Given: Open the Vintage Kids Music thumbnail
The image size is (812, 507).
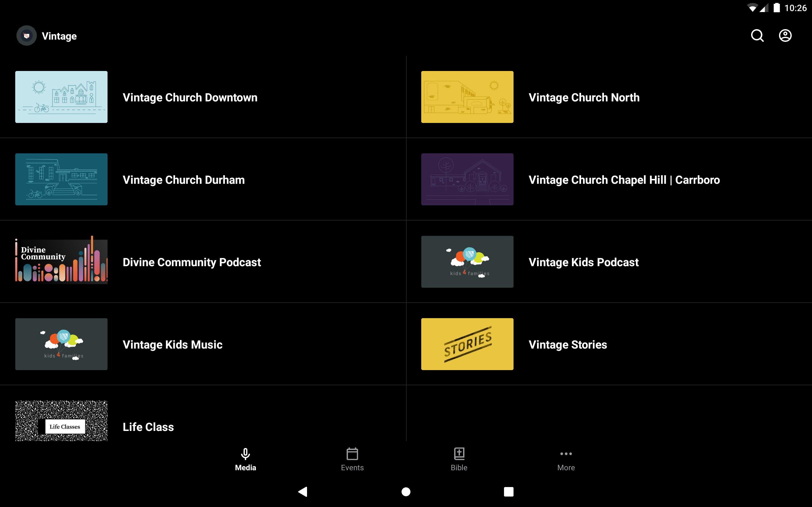Looking at the screenshot, I should pyautogui.click(x=62, y=344).
